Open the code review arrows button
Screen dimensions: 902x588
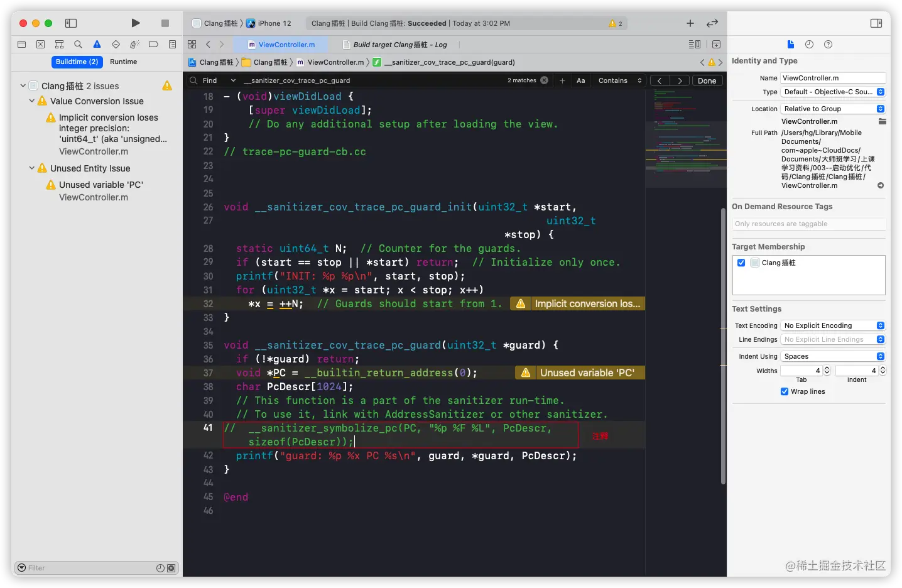(712, 23)
